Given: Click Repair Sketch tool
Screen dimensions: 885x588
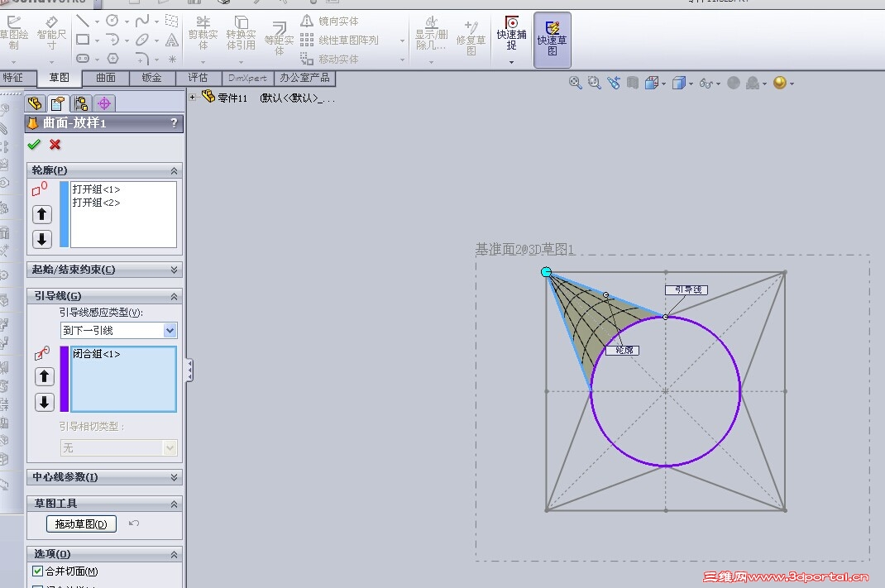Looking at the screenshot, I should 471,38.
